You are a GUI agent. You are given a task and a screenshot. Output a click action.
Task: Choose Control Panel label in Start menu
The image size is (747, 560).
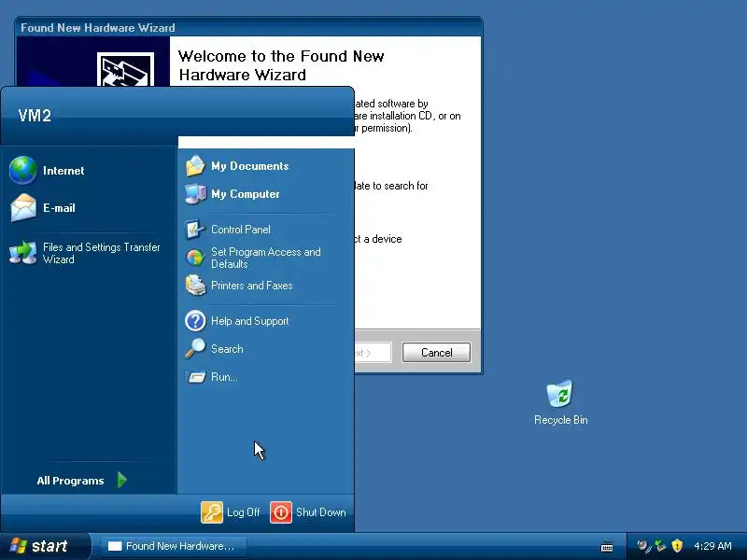click(x=241, y=230)
